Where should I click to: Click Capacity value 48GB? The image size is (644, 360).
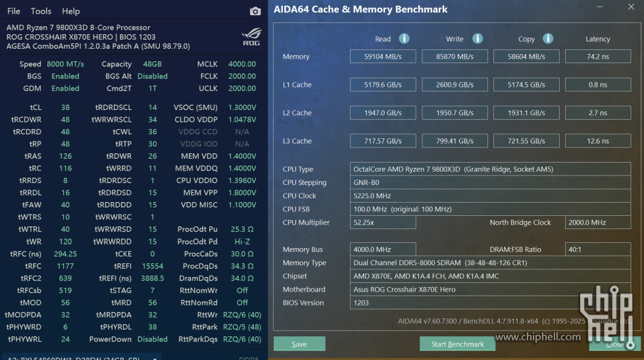click(153, 64)
